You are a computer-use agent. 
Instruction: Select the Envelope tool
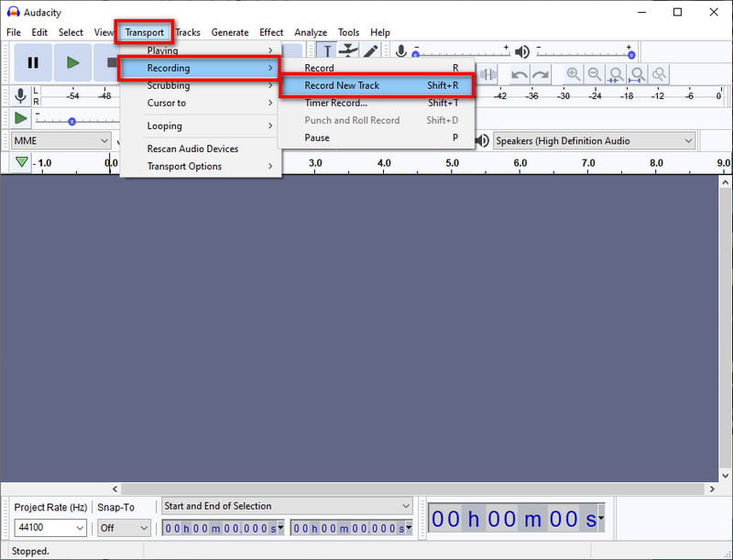pyautogui.click(x=349, y=50)
